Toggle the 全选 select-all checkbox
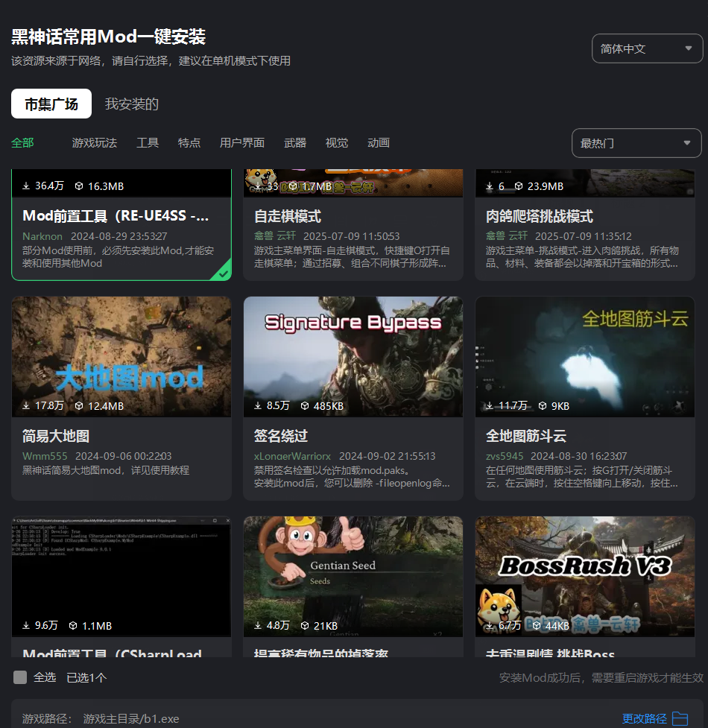 [20, 677]
